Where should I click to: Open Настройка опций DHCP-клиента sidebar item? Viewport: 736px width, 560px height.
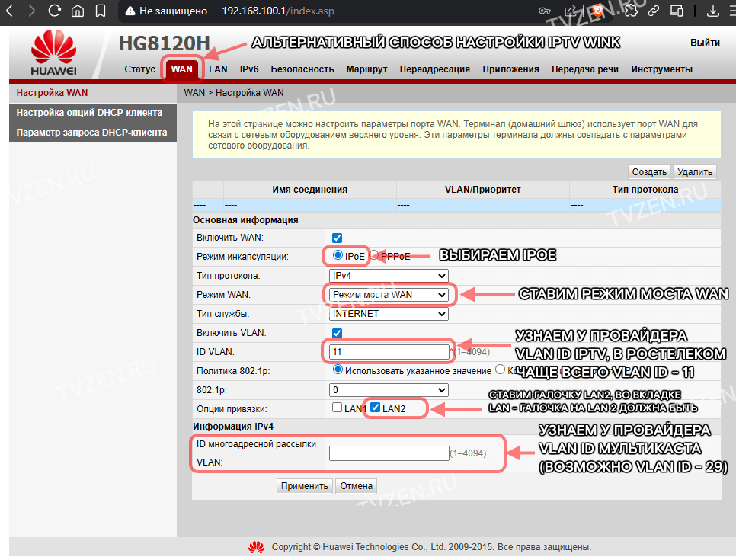pos(93,113)
